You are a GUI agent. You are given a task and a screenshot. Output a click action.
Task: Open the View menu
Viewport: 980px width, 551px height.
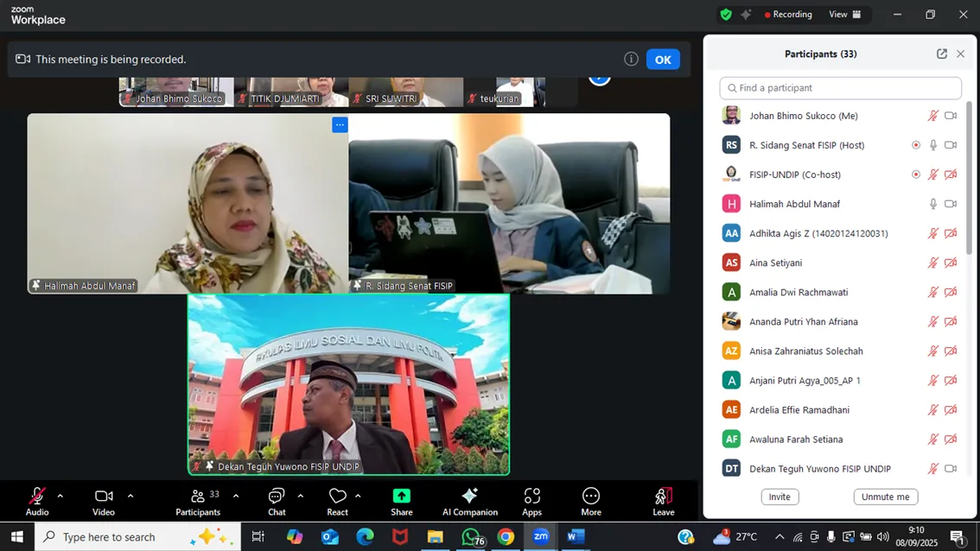pos(845,15)
